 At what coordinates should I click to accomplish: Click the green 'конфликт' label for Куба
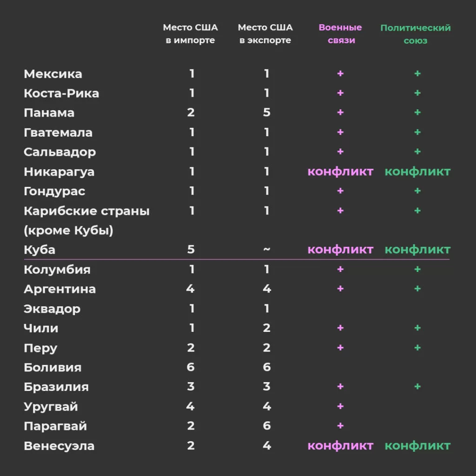417,250
